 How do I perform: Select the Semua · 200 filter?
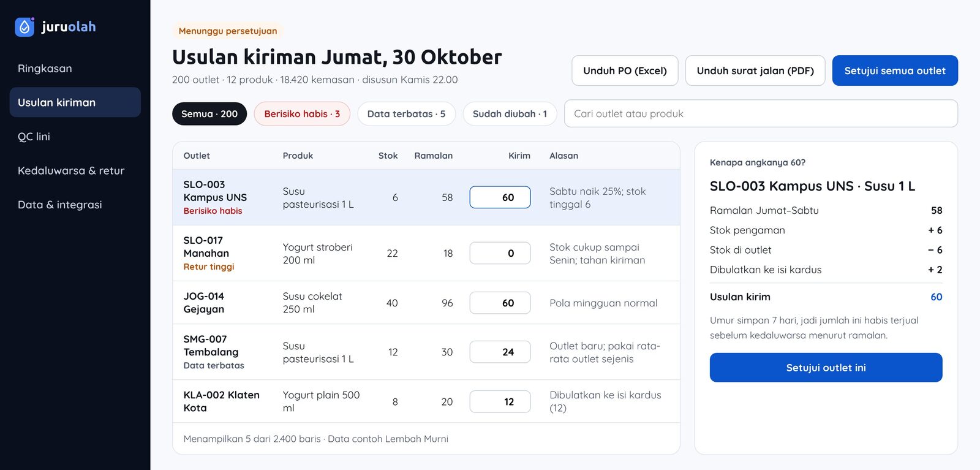tap(209, 114)
